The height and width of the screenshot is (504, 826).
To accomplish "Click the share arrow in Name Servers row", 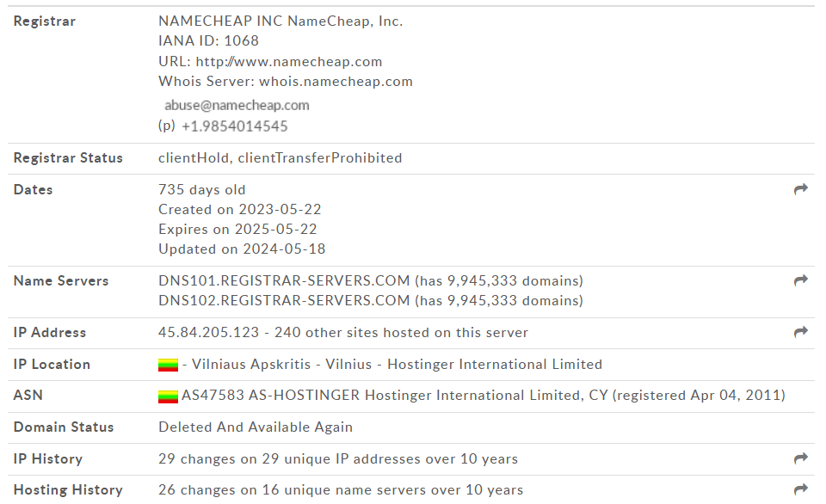I will (801, 280).
